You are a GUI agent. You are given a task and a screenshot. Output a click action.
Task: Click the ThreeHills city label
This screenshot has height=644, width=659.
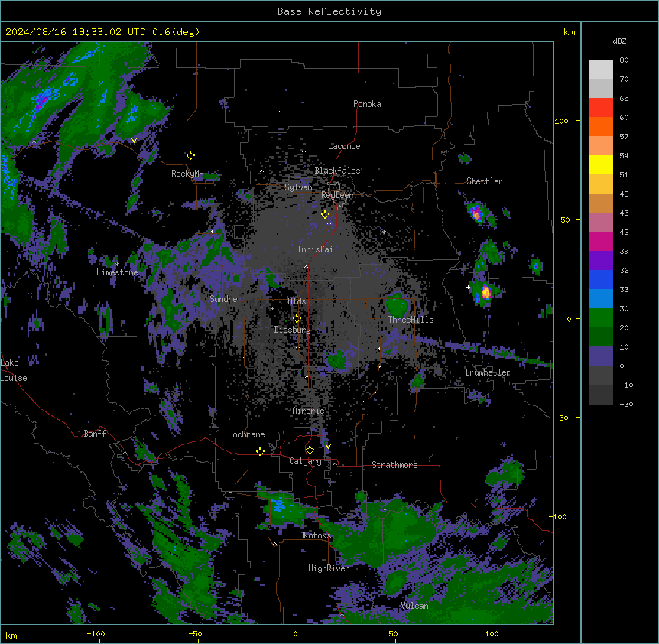coord(411,320)
